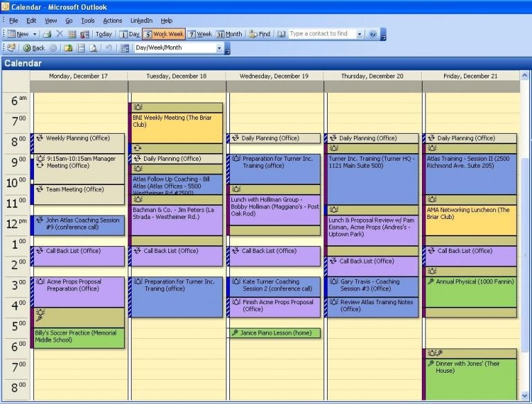Click the Print Preview icon
The height and width of the screenshot is (404, 532).
(93, 49)
